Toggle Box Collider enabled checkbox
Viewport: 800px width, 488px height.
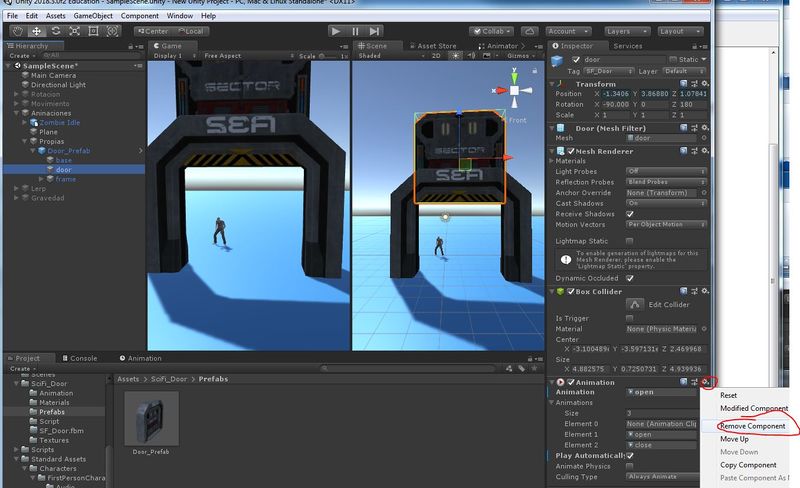[571, 291]
